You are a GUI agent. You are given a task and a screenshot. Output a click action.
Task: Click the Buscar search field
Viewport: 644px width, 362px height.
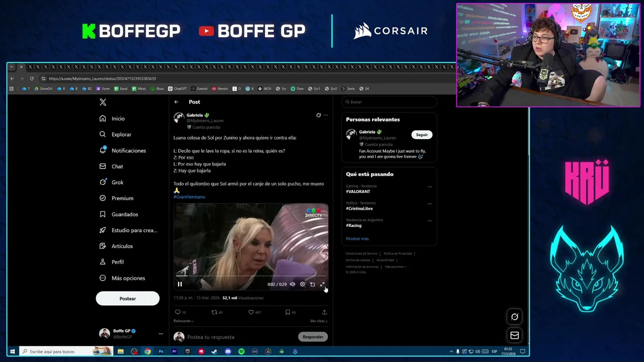click(x=389, y=102)
